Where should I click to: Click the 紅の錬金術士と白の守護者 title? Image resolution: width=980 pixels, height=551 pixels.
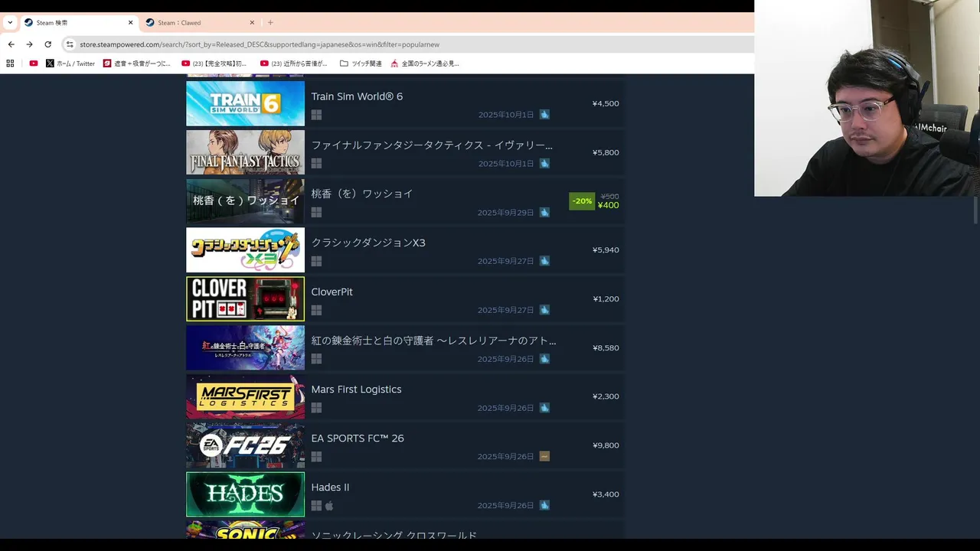(433, 341)
